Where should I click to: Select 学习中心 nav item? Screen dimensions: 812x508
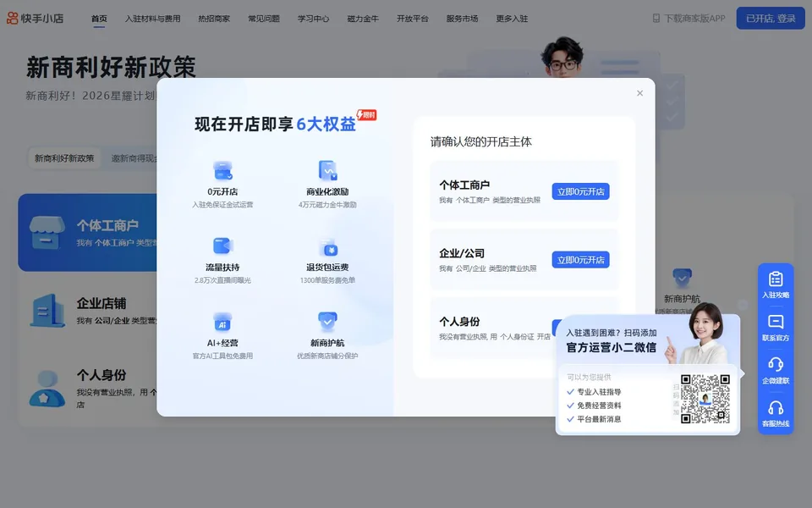click(313, 19)
